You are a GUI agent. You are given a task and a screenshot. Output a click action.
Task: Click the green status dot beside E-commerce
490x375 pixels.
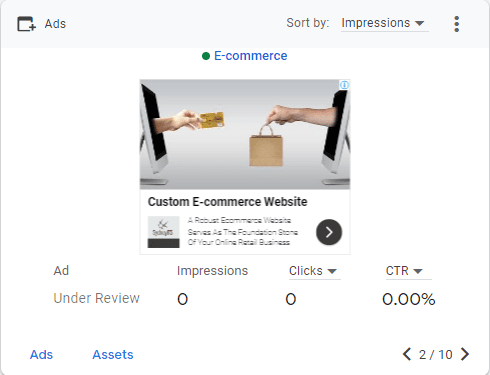point(206,56)
